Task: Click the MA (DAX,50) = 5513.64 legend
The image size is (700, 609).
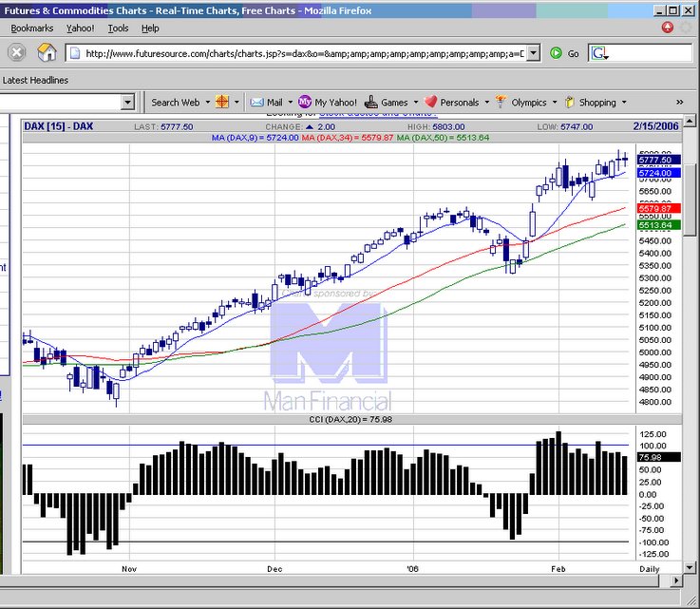Action: 443,138
